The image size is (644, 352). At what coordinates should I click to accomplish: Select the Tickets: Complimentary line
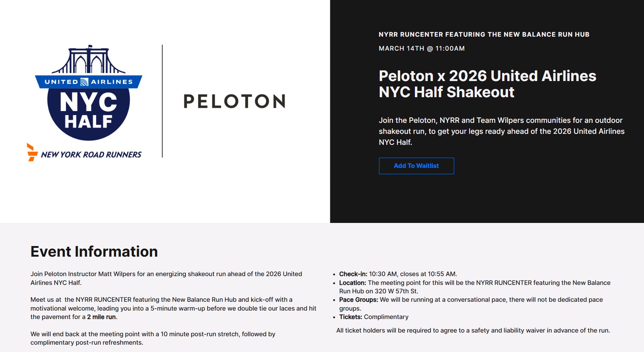[373, 317]
